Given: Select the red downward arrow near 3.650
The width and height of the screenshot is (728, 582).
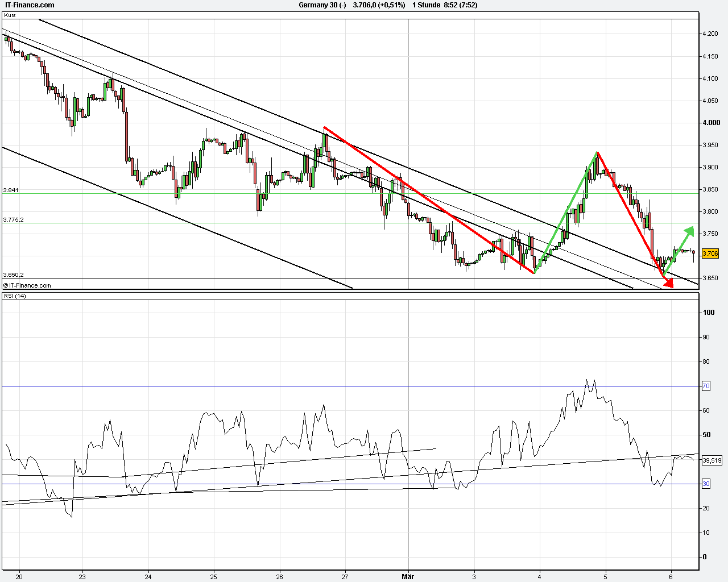Looking at the screenshot, I should [668, 282].
